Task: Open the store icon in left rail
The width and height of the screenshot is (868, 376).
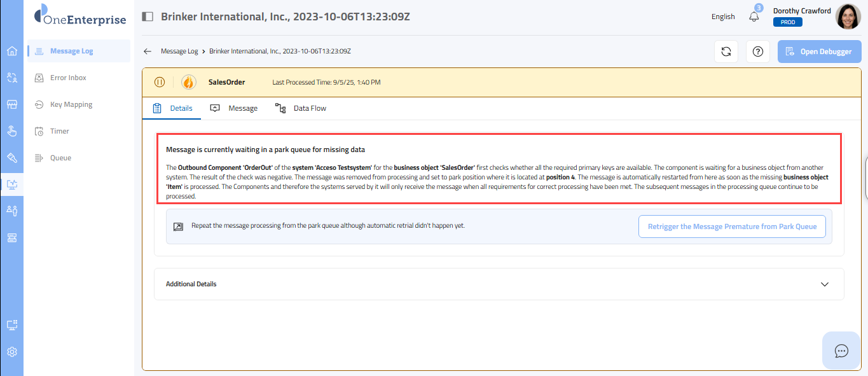Action: coord(11,104)
